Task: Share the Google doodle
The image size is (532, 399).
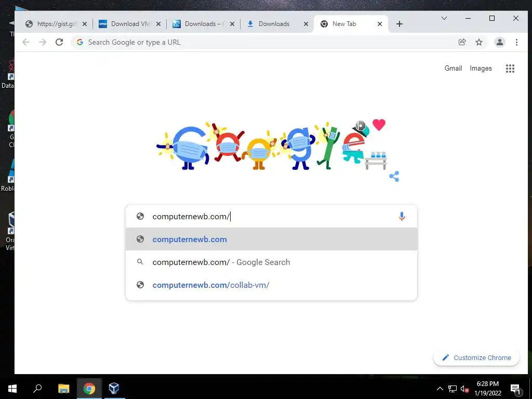Action: 394,177
